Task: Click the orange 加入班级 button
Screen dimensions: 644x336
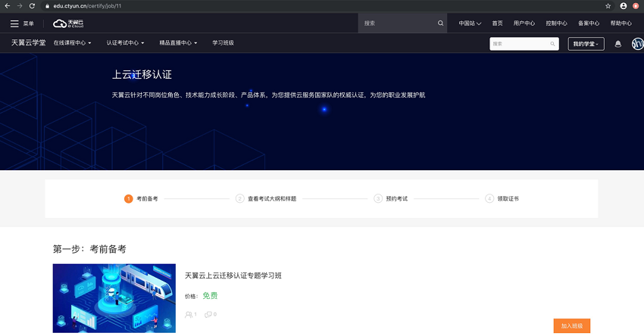Action: coord(572,325)
